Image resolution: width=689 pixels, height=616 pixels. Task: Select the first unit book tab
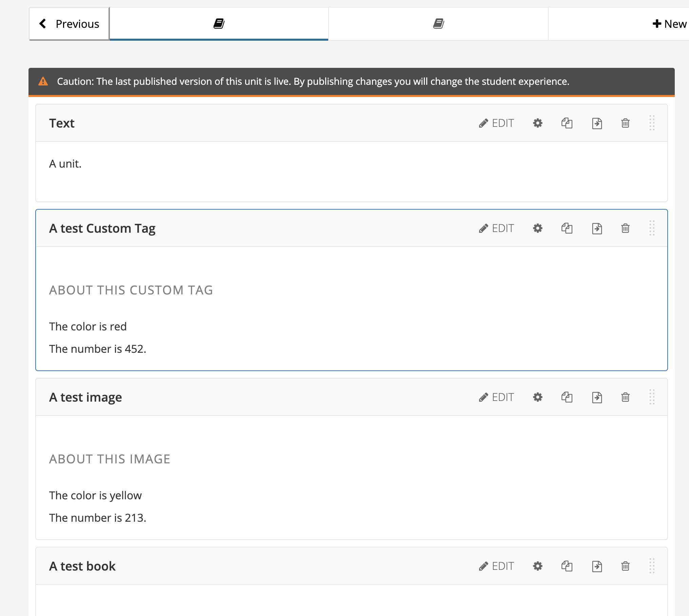click(219, 24)
